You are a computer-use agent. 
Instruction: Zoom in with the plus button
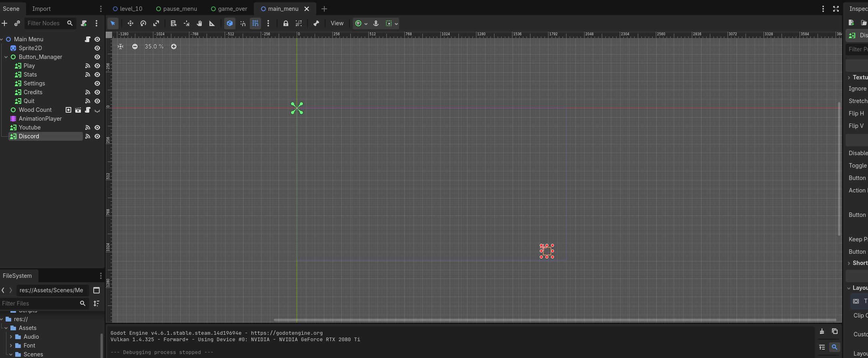click(x=174, y=47)
